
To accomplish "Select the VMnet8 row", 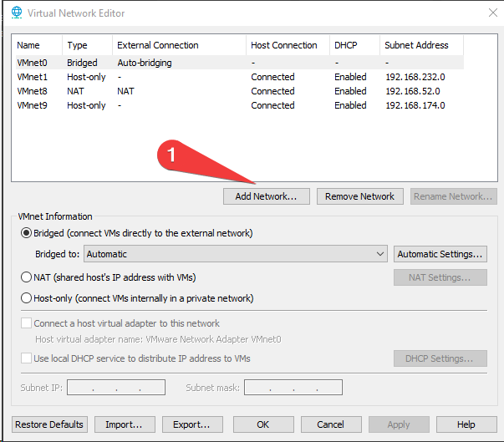I will point(238,91).
